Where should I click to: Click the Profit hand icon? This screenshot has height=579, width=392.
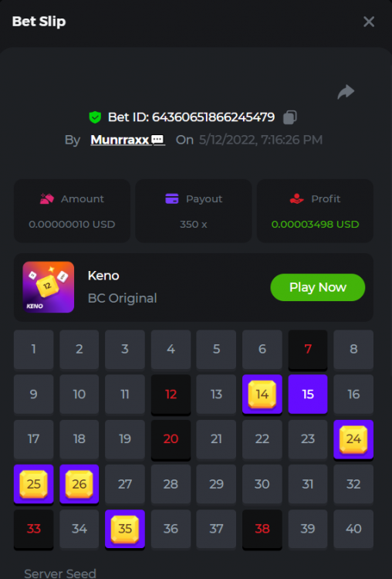tap(297, 198)
